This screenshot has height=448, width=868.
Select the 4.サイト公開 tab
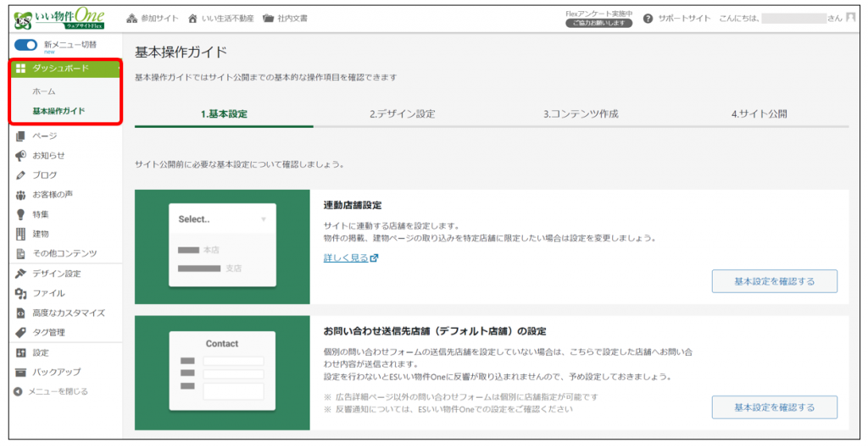click(759, 114)
